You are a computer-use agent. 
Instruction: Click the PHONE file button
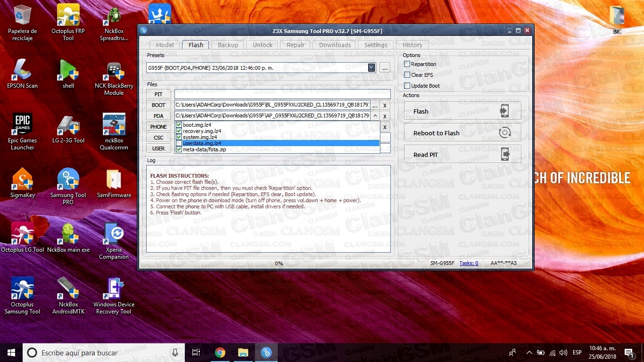158,127
